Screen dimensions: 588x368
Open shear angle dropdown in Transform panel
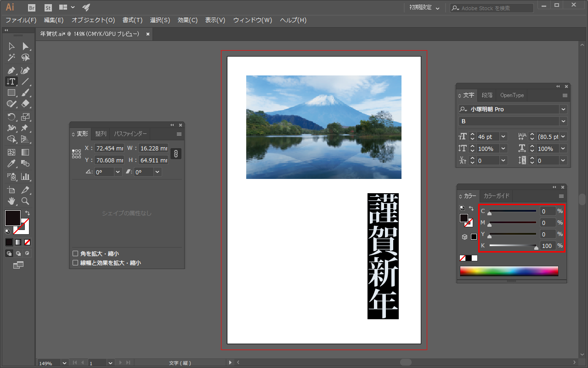[x=158, y=172]
